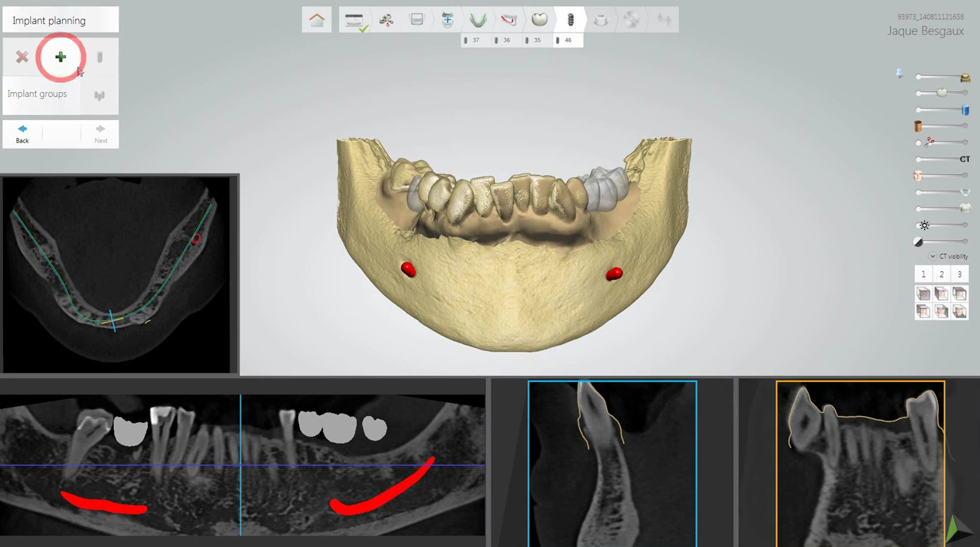Select the nerve canal workflow step
The width and height of the screenshot is (980, 547).
pos(509,20)
